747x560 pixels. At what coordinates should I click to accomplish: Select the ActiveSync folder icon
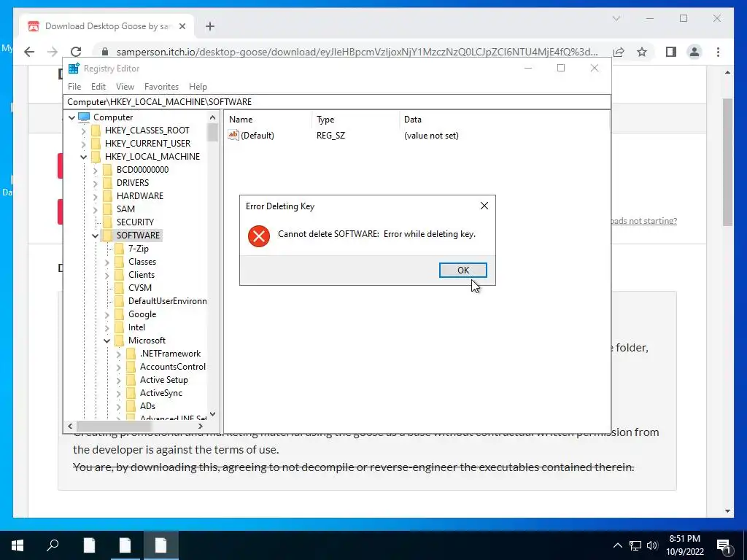point(131,393)
